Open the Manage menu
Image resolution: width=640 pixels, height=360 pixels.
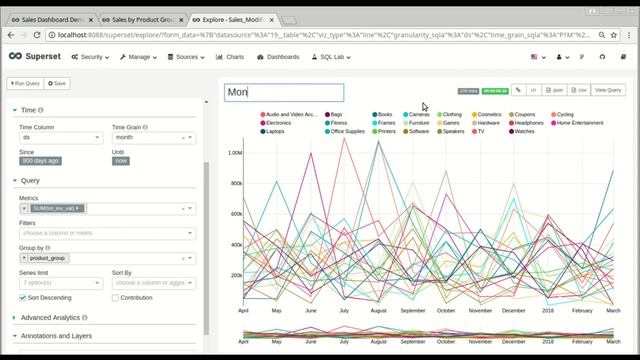tap(138, 57)
